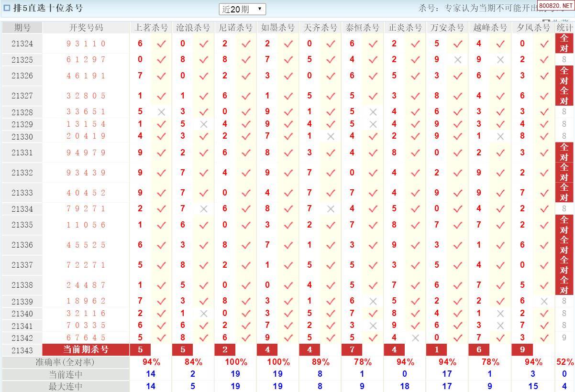
Task: Click period number 21343
Action: (22, 350)
